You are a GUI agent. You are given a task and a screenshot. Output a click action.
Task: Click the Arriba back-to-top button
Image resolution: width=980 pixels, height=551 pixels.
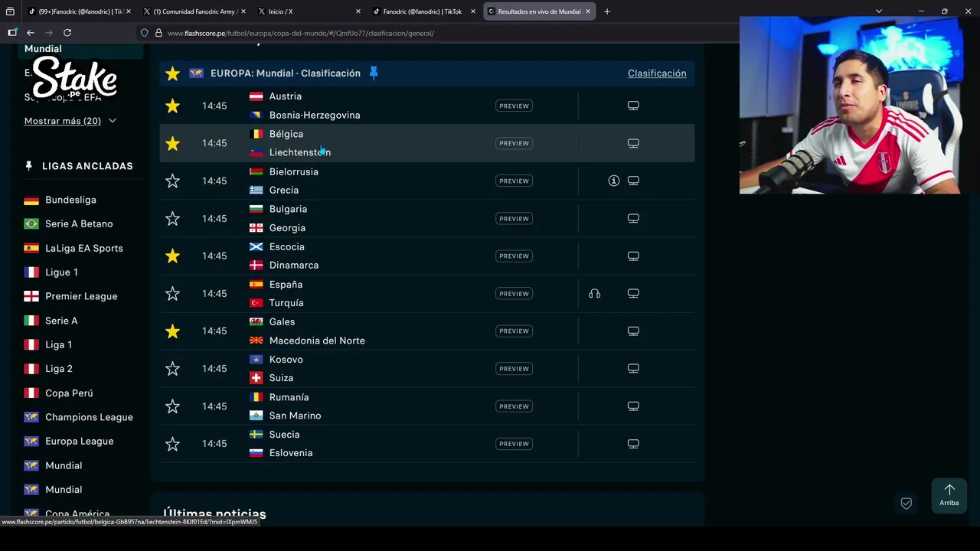click(949, 495)
